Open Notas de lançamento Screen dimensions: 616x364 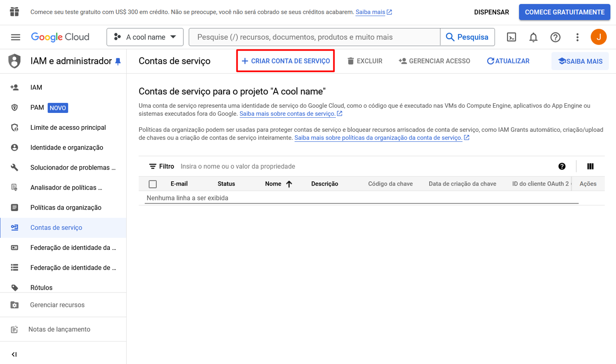click(63, 329)
